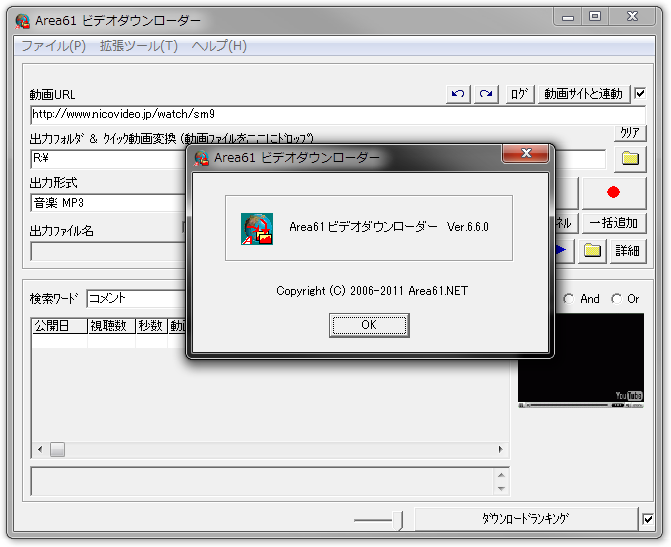The image size is (671, 547).
Task: Open the ファイル(P) menu
Action: pos(53,45)
